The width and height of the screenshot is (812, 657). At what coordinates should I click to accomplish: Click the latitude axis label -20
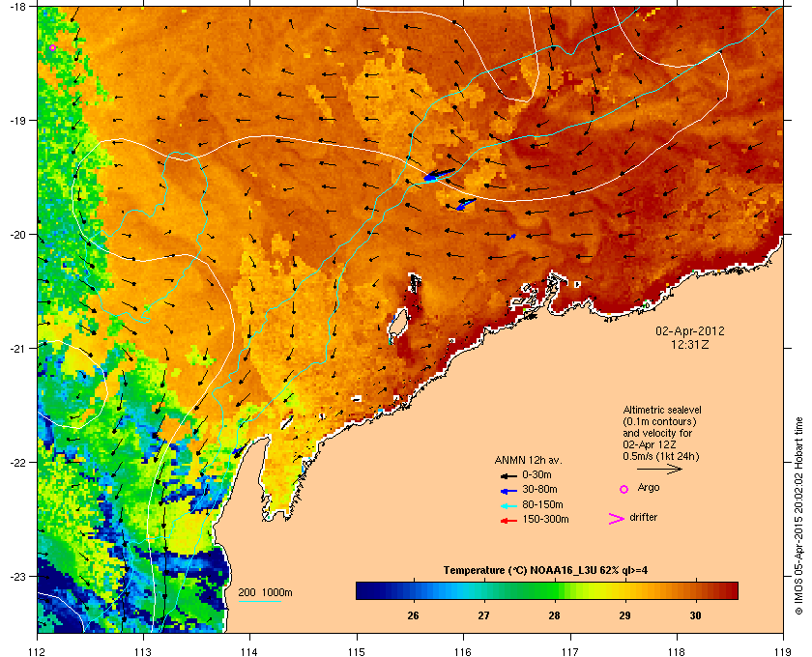coord(16,235)
